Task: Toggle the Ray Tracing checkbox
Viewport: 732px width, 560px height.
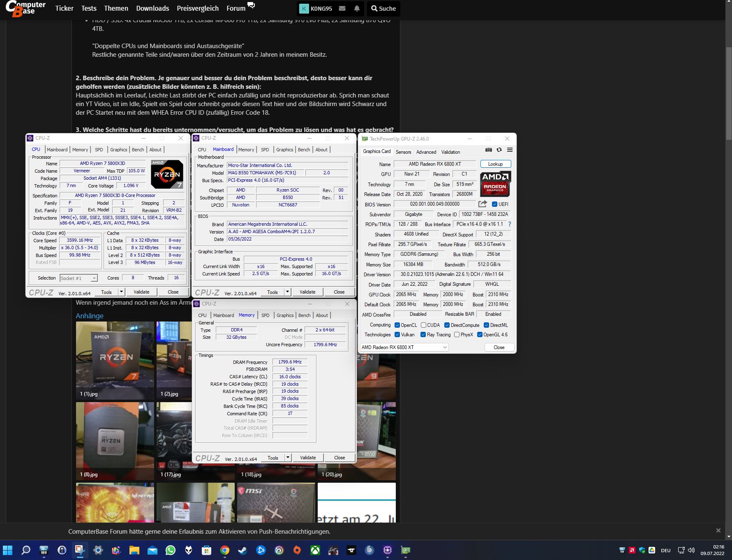Action: click(423, 334)
